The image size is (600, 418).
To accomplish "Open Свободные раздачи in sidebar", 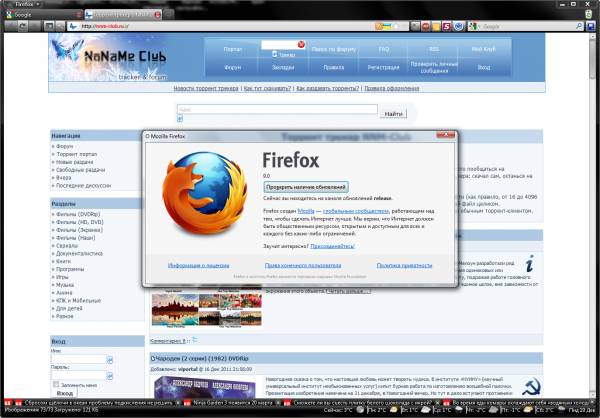I will (80, 170).
